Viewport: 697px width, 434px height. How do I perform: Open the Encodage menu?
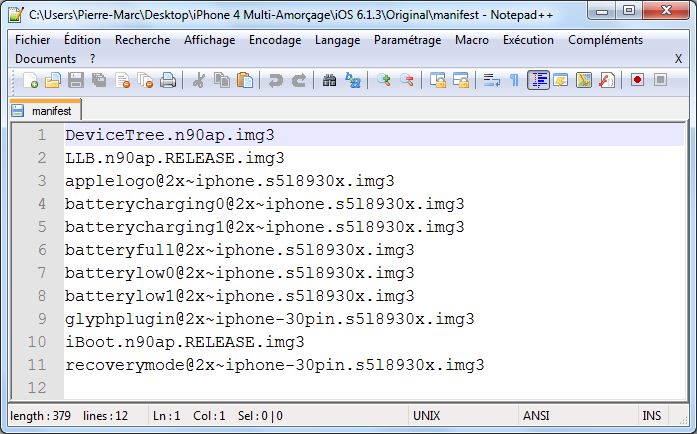pos(275,40)
